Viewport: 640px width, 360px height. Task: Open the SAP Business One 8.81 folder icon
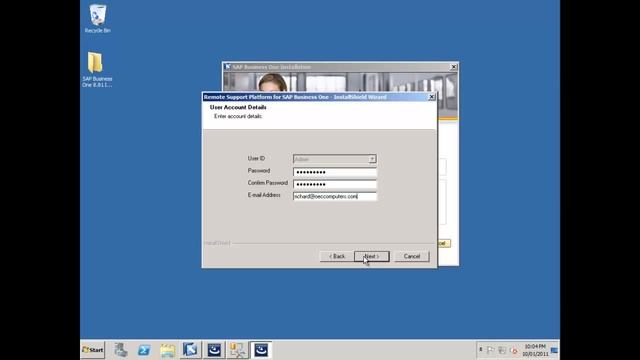click(x=97, y=69)
